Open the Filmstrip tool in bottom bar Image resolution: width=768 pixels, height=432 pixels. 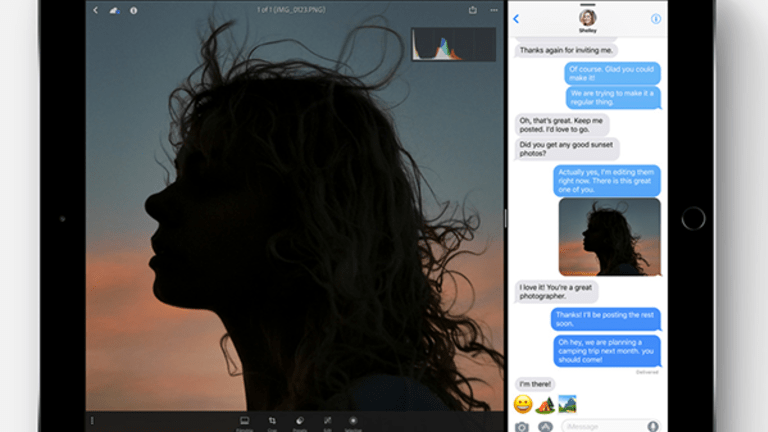tap(244, 423)
